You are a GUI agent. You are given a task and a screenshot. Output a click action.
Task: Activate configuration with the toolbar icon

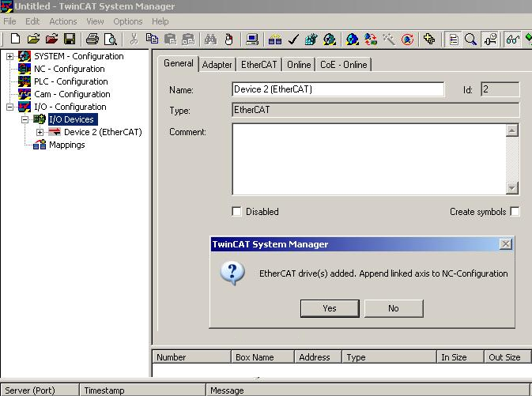tap(311, 40)
